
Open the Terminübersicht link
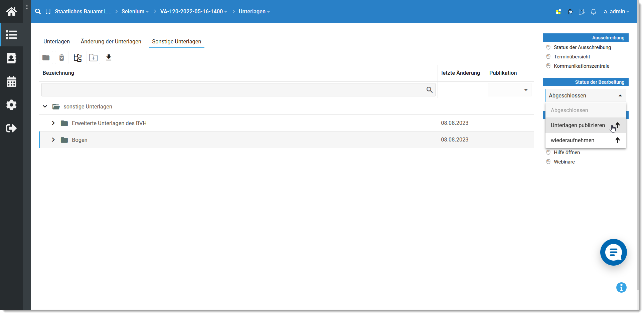pos(572,57)
